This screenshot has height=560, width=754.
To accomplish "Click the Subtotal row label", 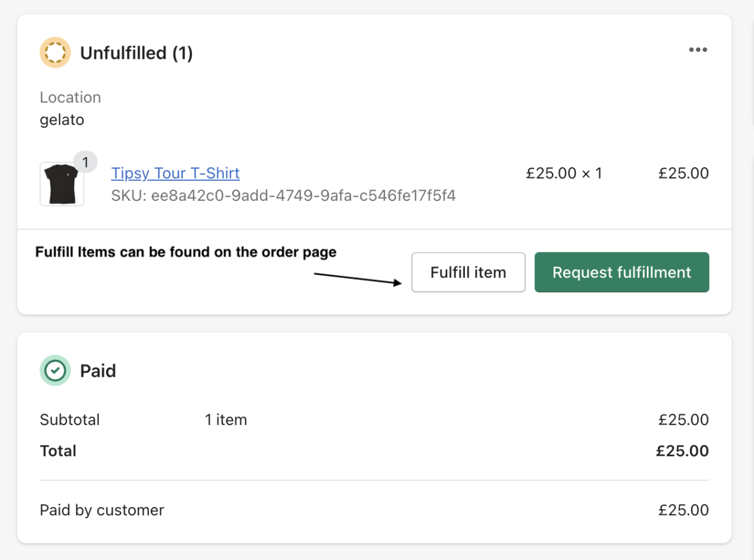I will click(70, 420).
